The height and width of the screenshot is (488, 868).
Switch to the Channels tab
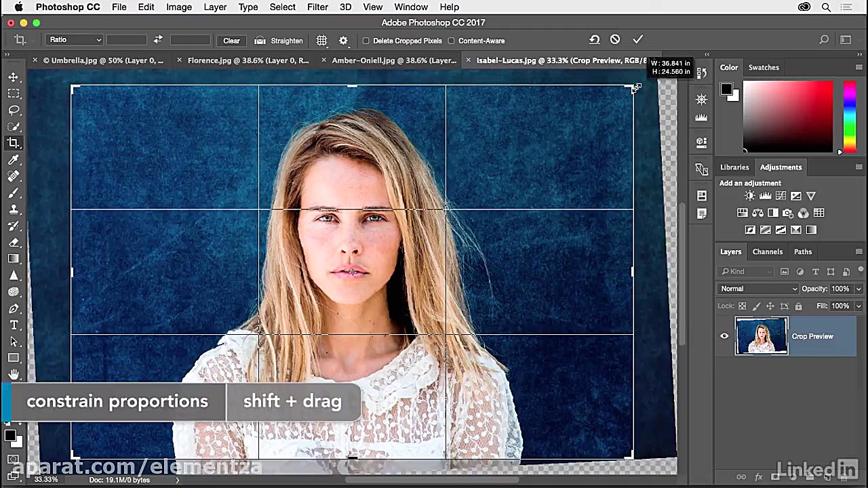click(x=767, y=251)
